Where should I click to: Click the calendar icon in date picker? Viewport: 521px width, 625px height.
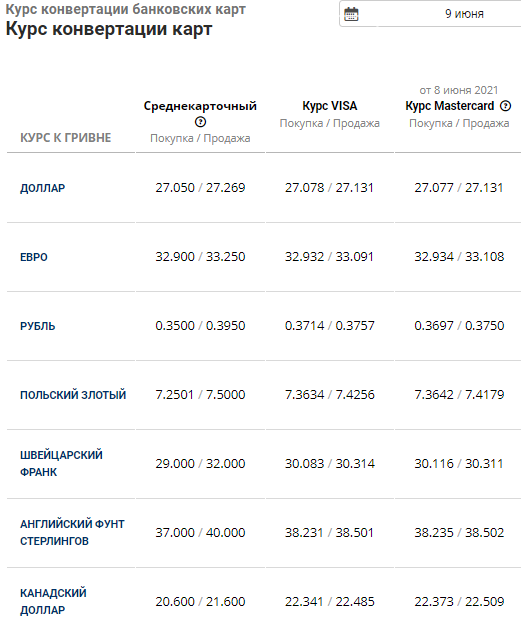(x=351, y=14)
